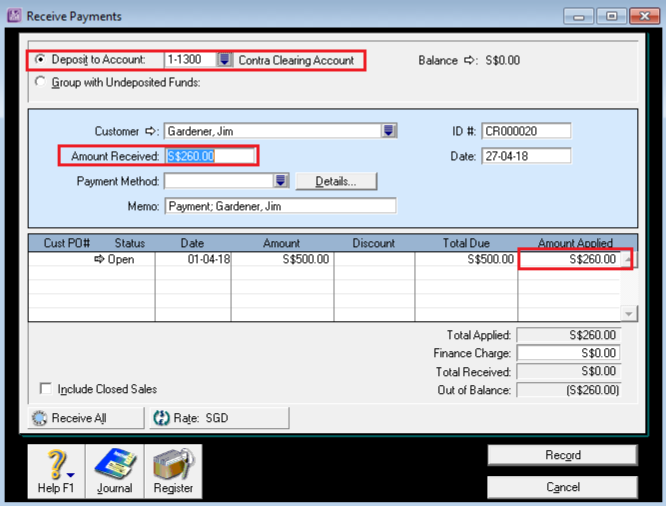Click the Cust PO# column header
The height and width of the screenshot is (506, 666).
point(67,243)
